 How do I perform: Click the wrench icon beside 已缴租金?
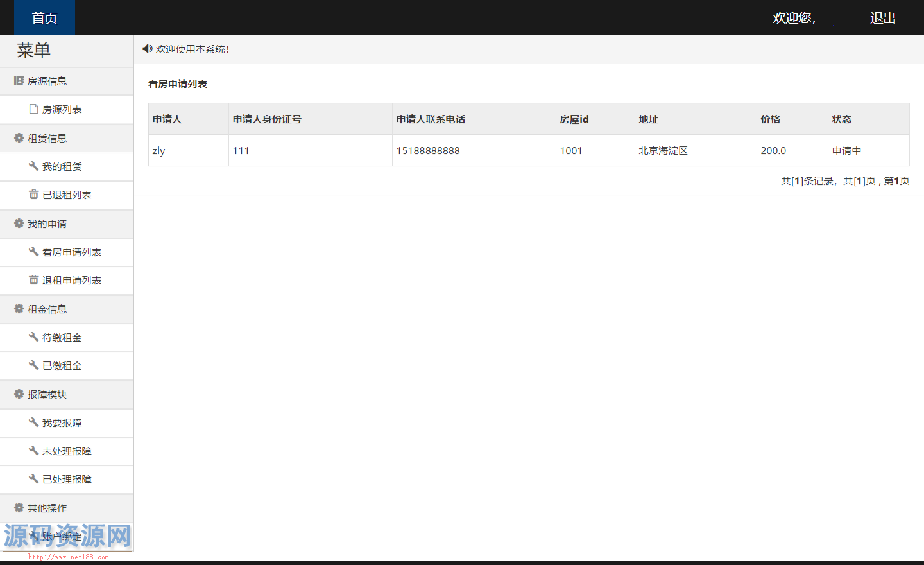pos(33,365)
